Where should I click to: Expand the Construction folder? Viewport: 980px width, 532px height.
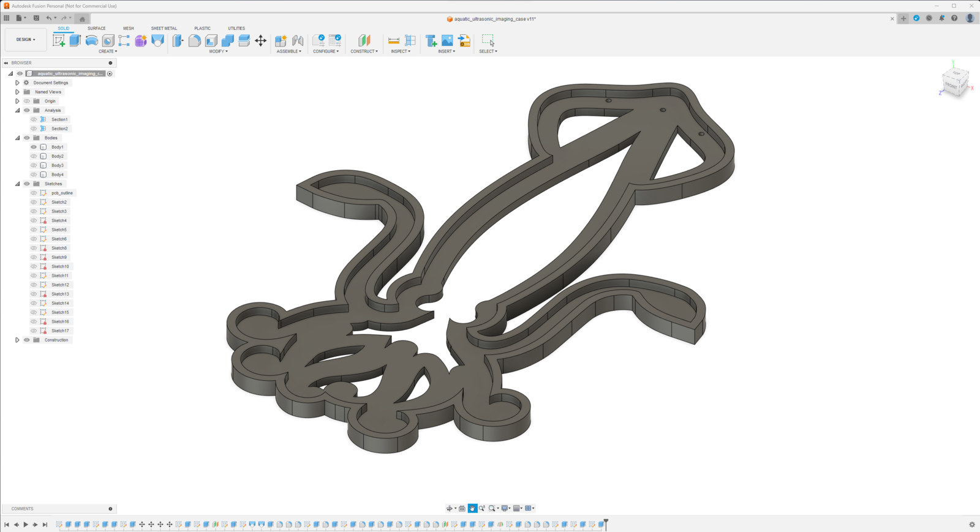pos(17,340)
